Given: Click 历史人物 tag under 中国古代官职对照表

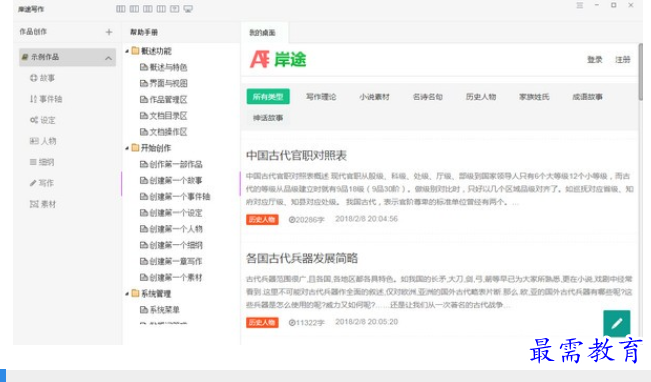Looking at the screenshot, I should click(x=262, y=219).
